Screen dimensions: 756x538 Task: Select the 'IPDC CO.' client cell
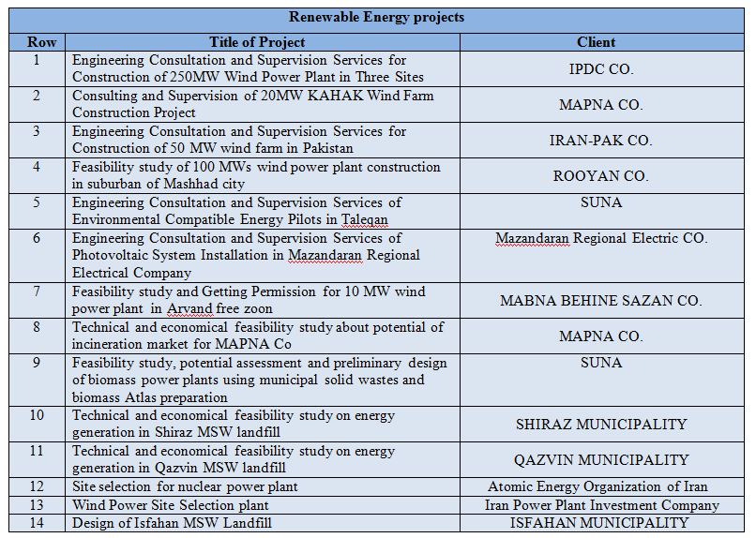pyautogui.click(x=601, y=68)
